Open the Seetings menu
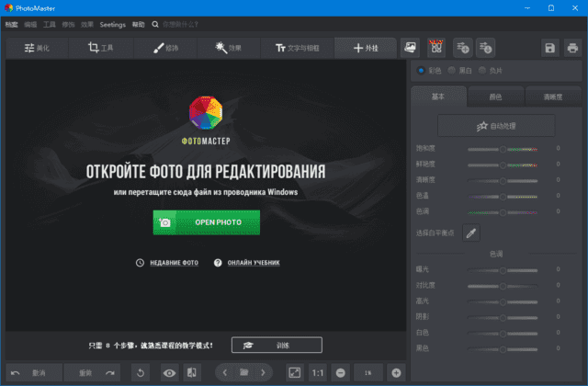Screen dimensions: 588x386 112,24
